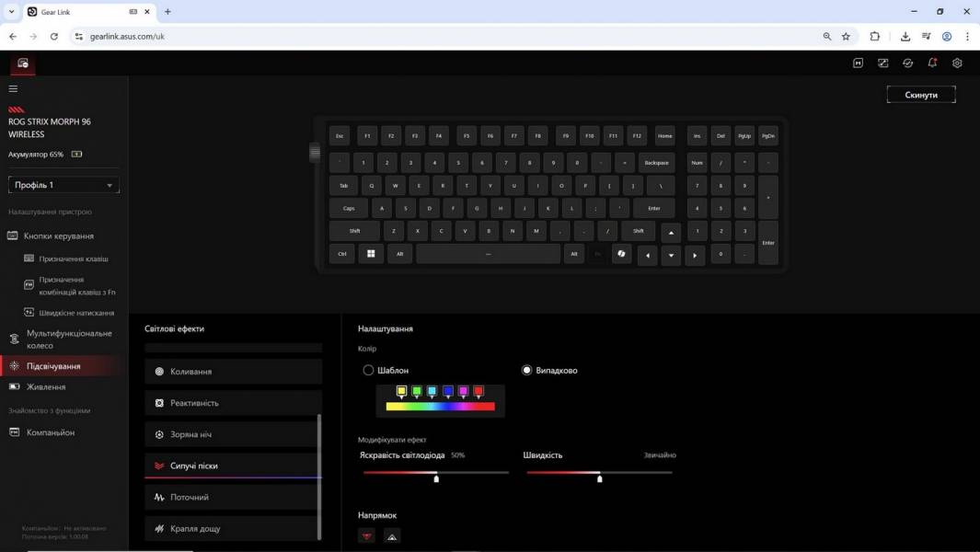Open Швидкісне натискання page
Screen dimensions: 980x552
pyautogui.click(x=76, y=313)
